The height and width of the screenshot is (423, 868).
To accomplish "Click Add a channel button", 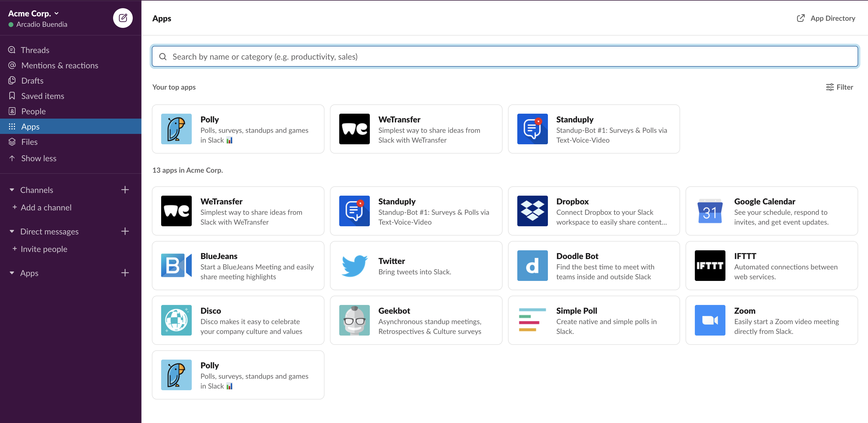I will (45, 207).
